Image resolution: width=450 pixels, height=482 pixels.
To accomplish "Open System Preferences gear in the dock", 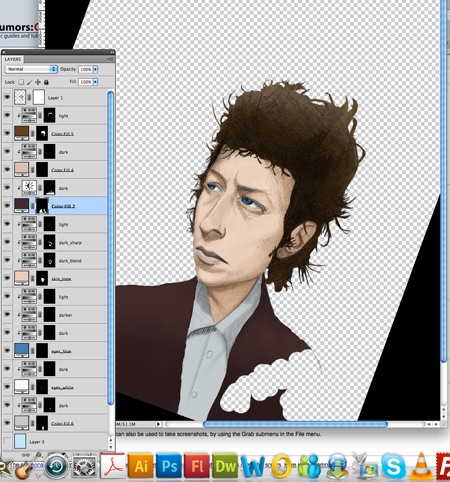I will coord(84,467).
